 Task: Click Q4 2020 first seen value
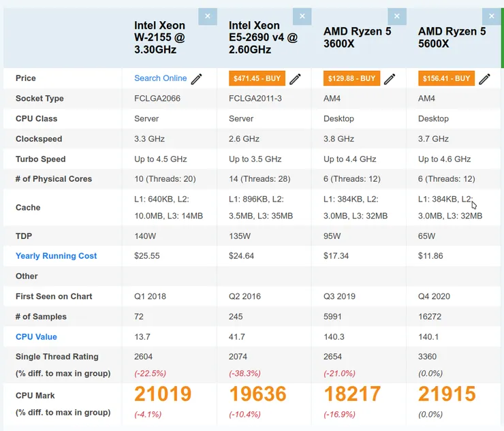[434, 296]
